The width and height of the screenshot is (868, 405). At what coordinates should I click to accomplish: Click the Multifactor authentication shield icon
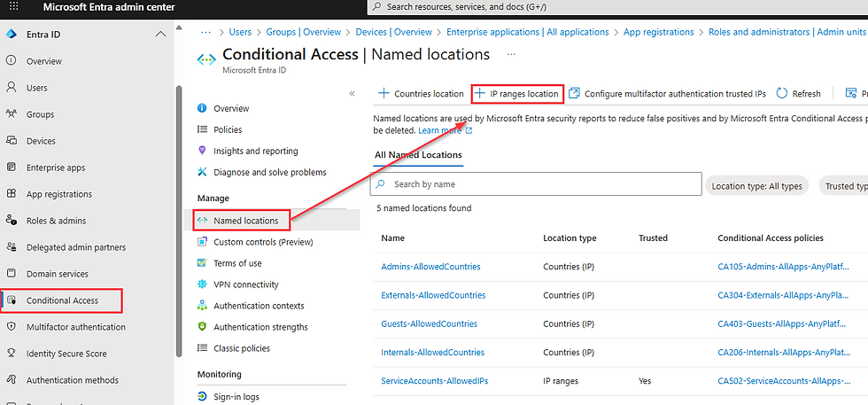tap(11, 327)
